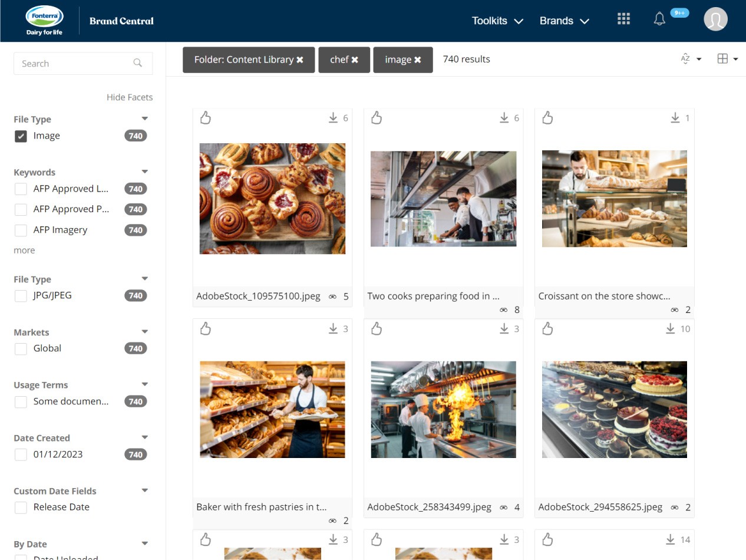This screenshot has height=560, width=746.
Task: Like the AdobeStock_109575100.jpeg asset
Action: (205, 118)
